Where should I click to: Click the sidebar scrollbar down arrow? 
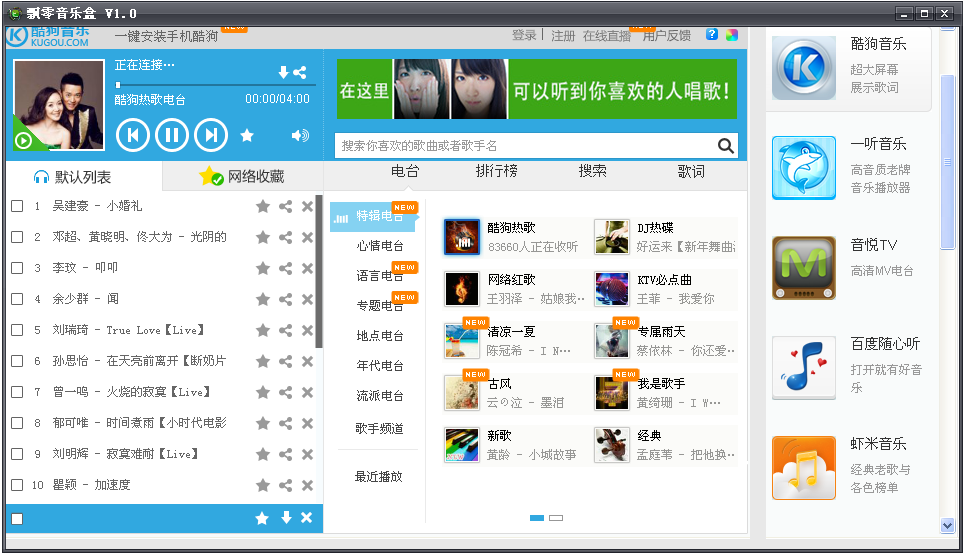click(x=947, y=525)
